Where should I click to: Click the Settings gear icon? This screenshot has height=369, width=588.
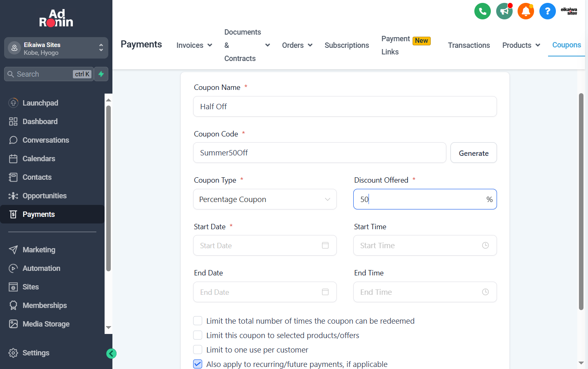click(x=13, y=353)
